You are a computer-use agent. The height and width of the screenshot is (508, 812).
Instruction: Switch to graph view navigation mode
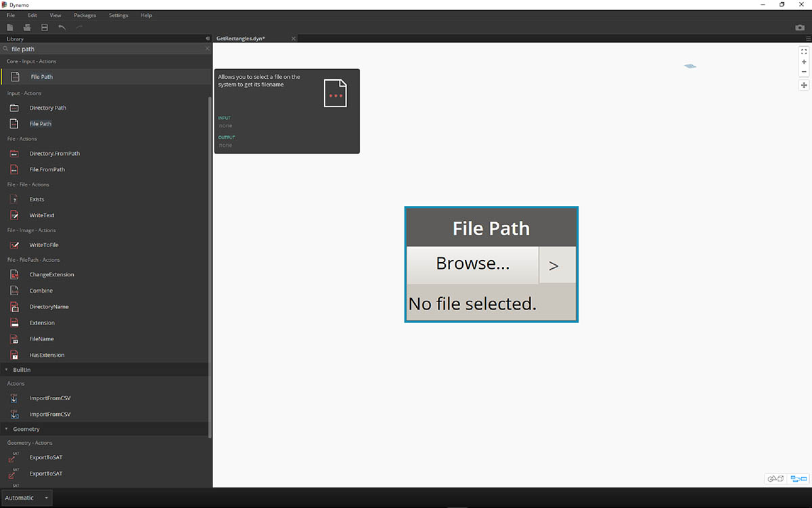(798, 479)
